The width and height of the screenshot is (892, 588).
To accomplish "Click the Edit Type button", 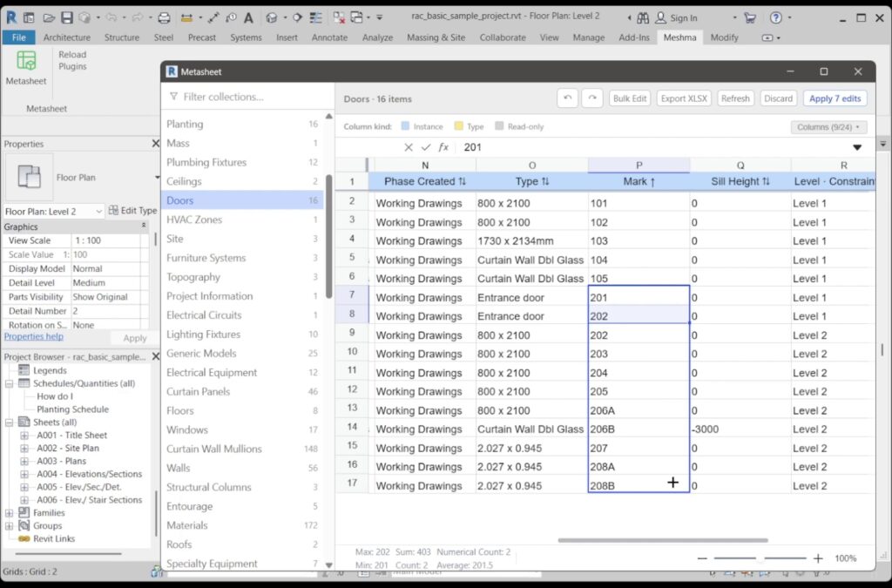I will pyautogui.click(x=133, y=211).
